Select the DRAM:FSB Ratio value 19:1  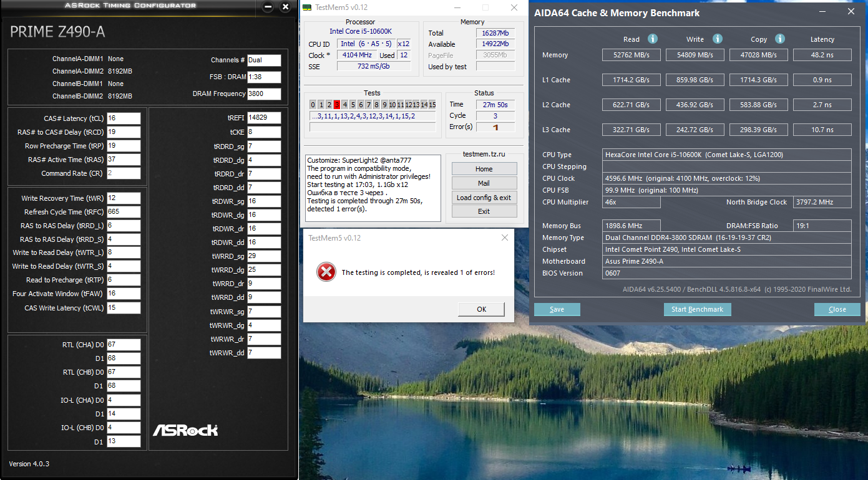(x=822, y=226)
